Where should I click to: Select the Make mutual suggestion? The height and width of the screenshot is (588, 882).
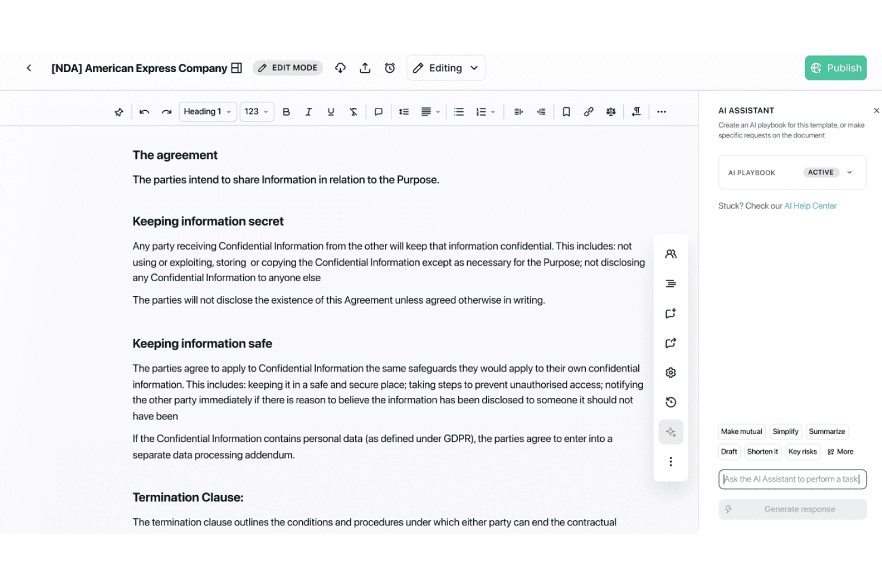coord(741,431)
